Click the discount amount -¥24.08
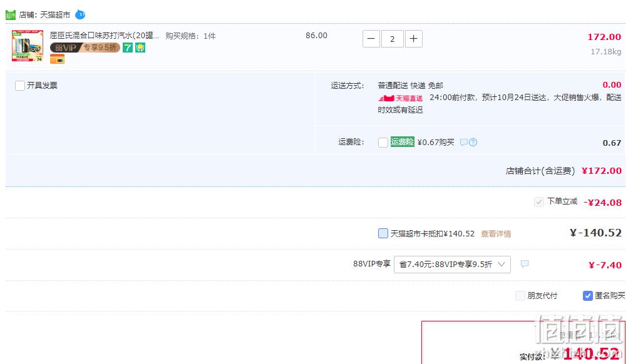 point(602,203)
